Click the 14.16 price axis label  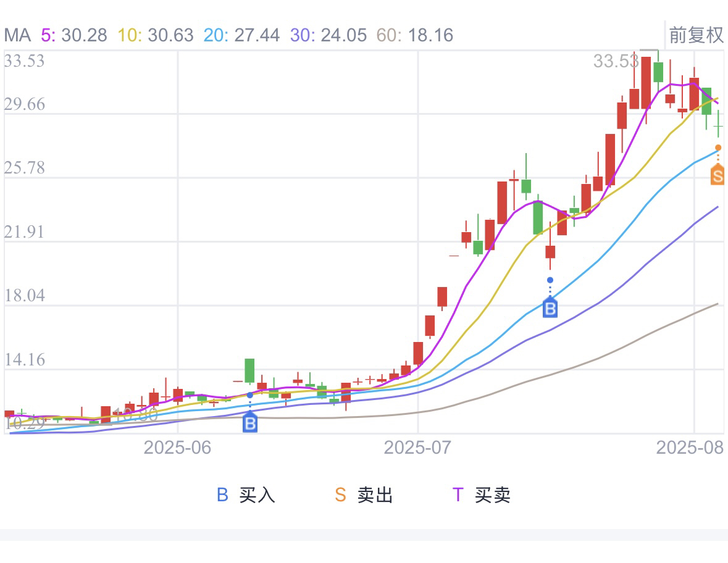[x=24, y=360]
